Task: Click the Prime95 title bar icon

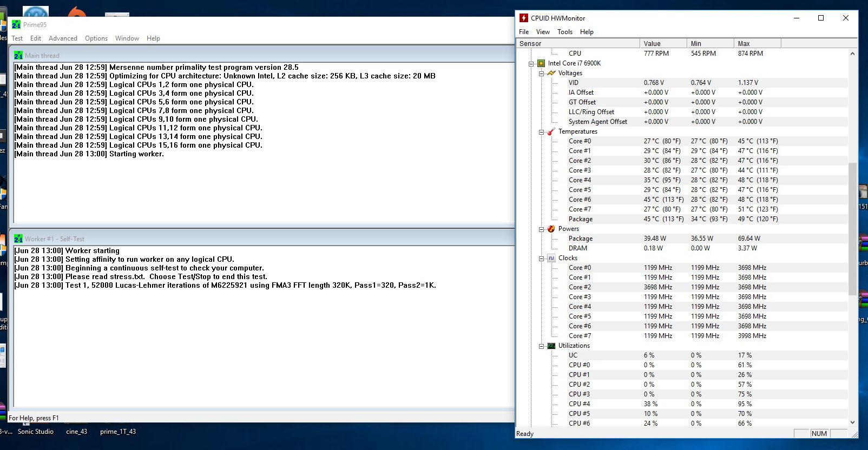Action: pyautogui.click(x=16, y=24)
